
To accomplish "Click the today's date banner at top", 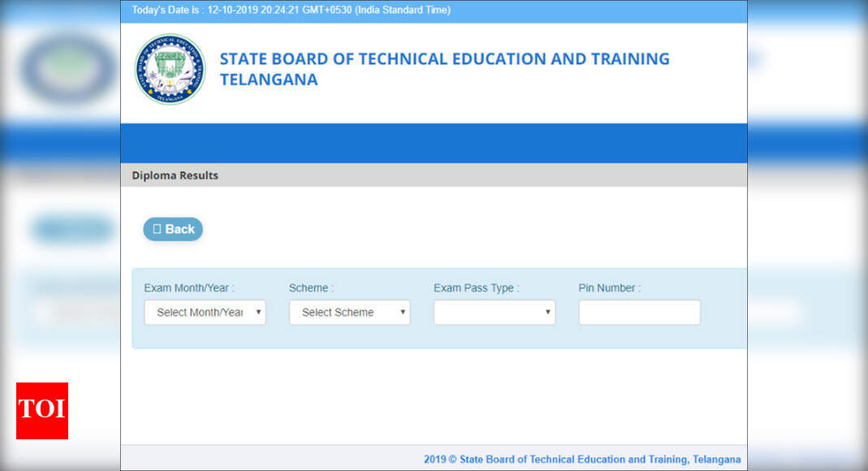I will pyautogui.click(x=434, y=10).
